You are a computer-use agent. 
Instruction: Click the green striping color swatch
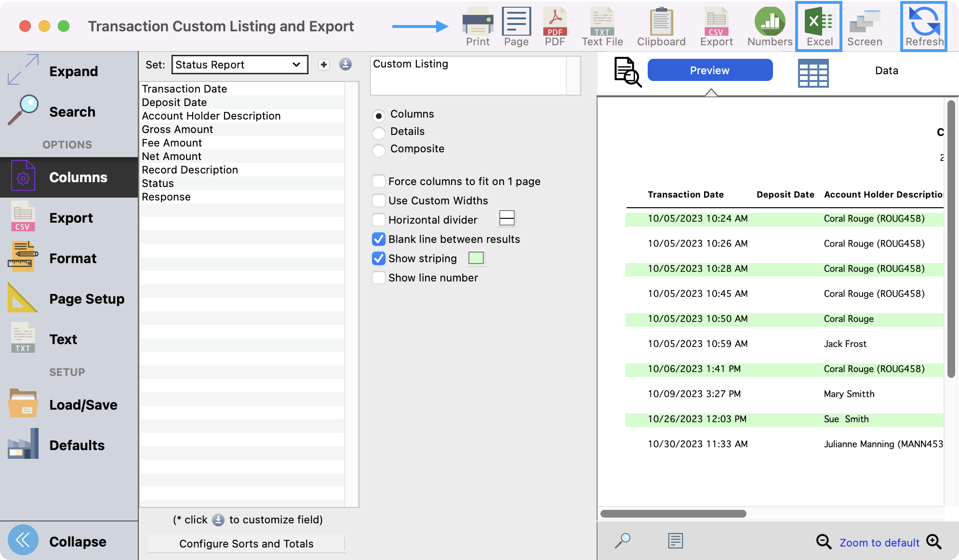pos(476,258)
